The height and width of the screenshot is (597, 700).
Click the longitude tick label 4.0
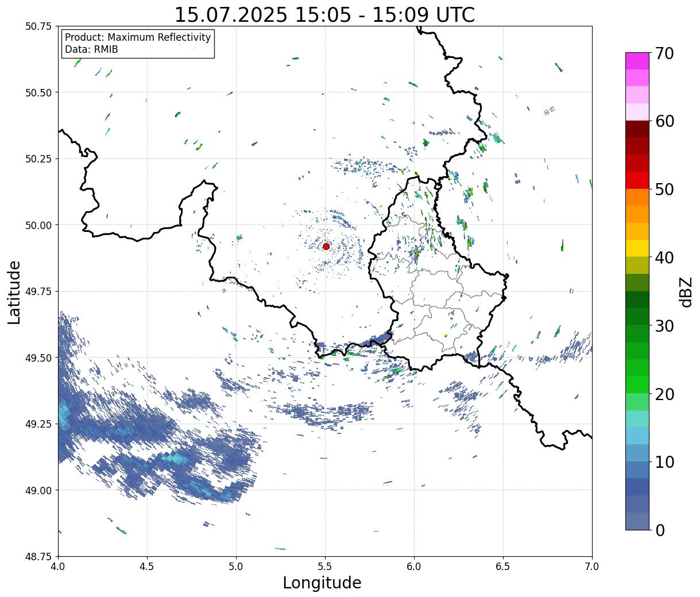[58, 567]
